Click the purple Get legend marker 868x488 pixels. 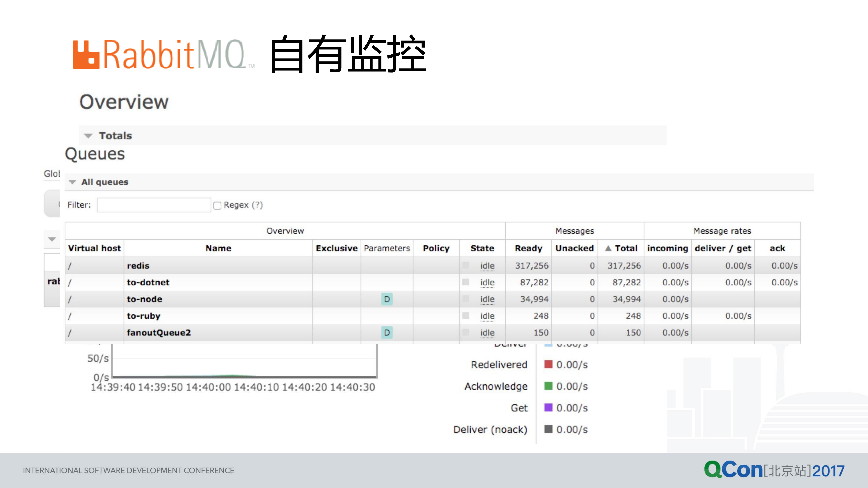click(x=548, y=408)
